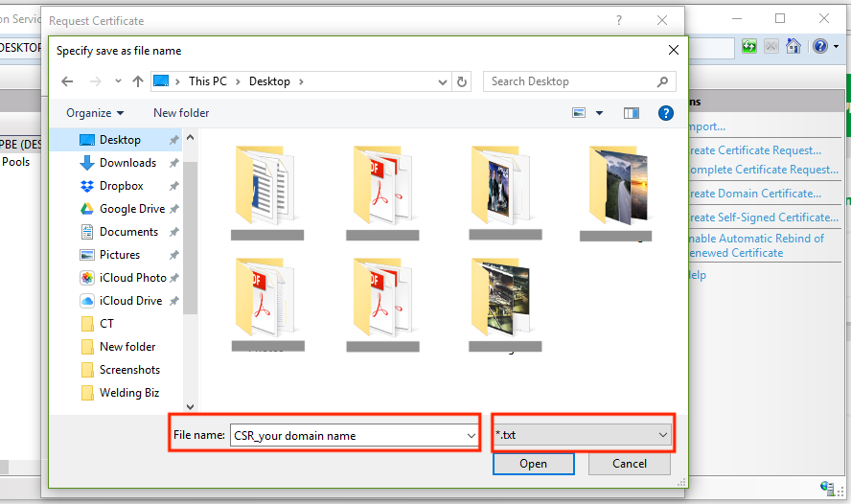
Task: Click the Open button
Action: tap(534, 464)
